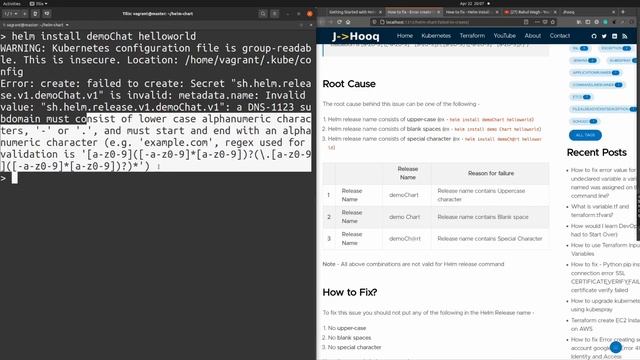Click the 'How to Fix?' heading
Viewport: 640px width, 360px height.
(350, 292)
